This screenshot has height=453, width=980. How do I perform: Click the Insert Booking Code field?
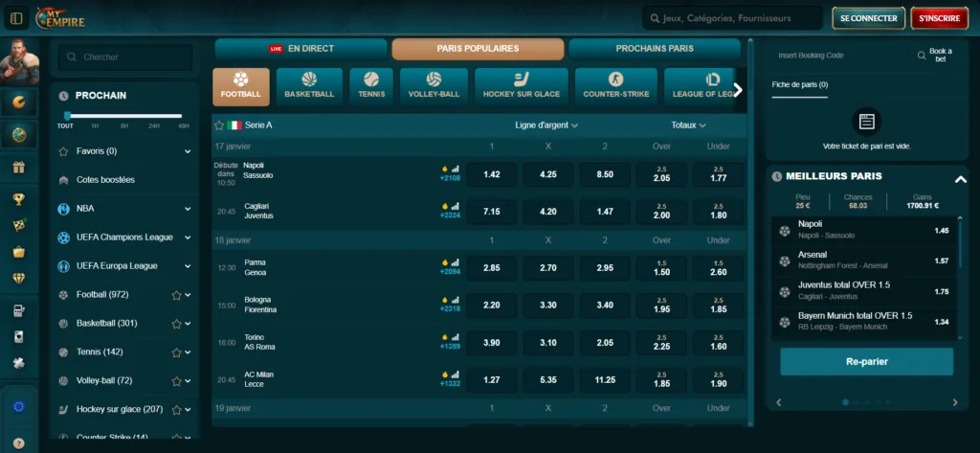(x=833, y=56)
